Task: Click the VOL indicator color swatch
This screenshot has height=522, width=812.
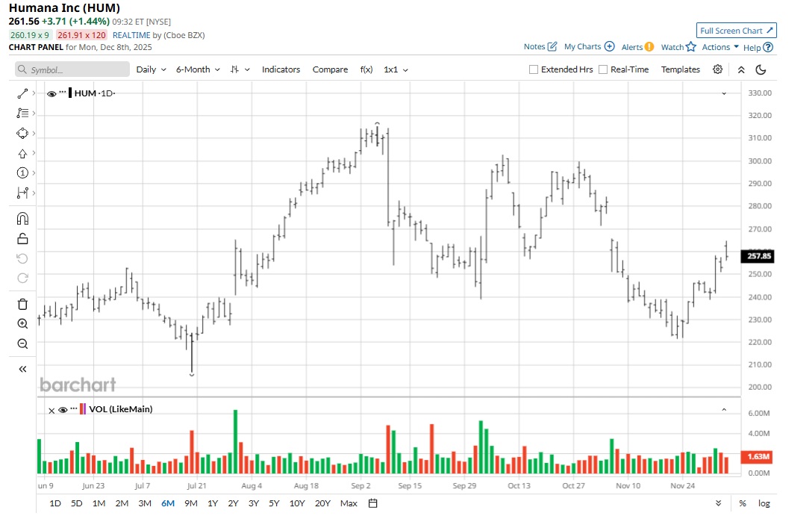Action: point(83,409)
